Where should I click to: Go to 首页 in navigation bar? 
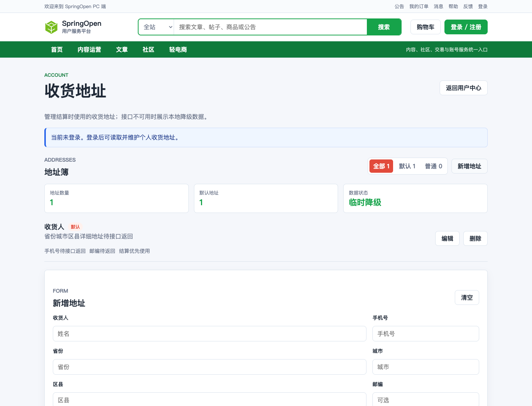click(57, 49)
